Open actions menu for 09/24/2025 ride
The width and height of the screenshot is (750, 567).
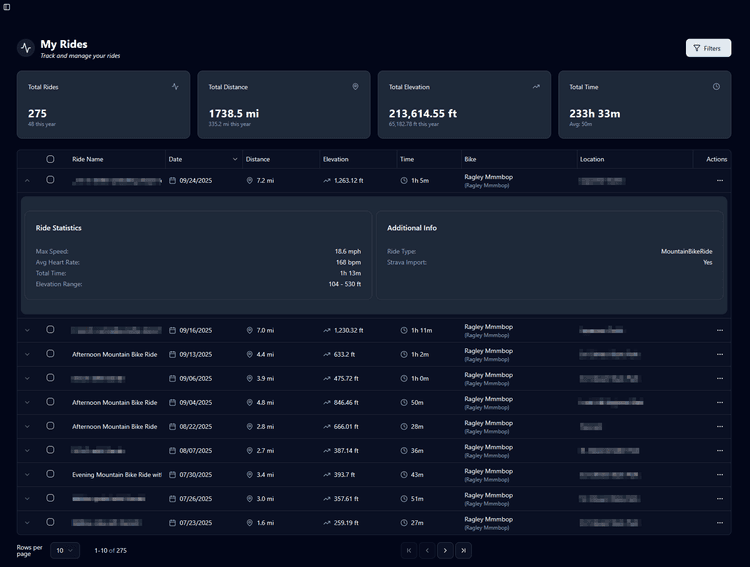(719, 181)
